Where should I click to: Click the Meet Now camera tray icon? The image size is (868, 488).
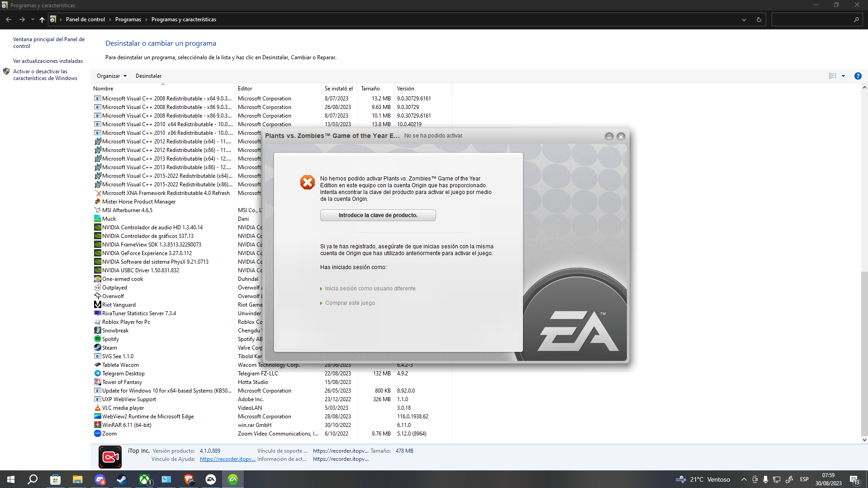(754, 479)
